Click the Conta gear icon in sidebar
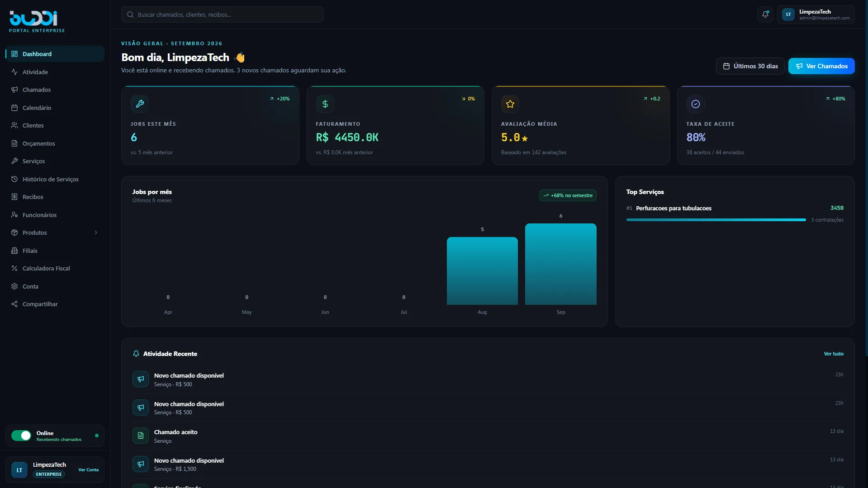This screenshot has height=488, width=868. tap(14, 286)
